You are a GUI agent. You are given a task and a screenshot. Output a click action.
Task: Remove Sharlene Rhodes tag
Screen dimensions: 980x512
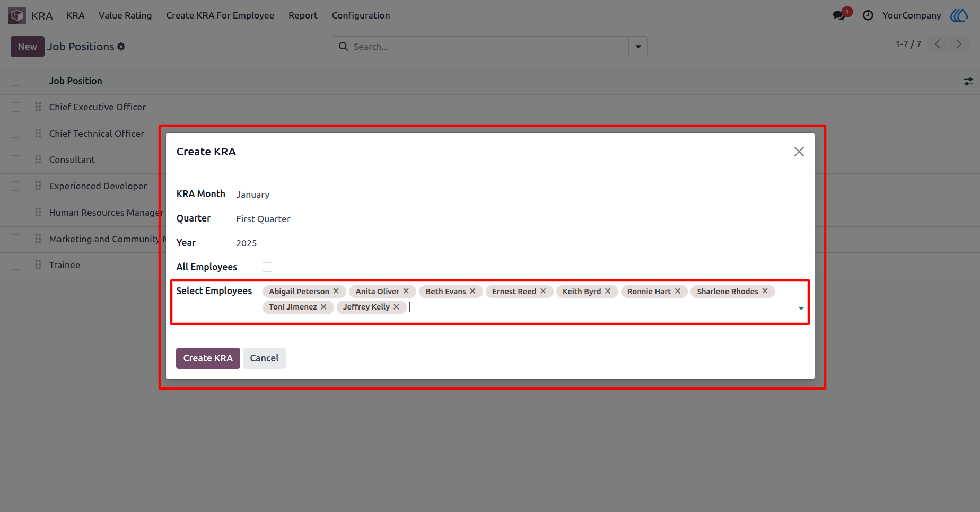tap(765, 291)
